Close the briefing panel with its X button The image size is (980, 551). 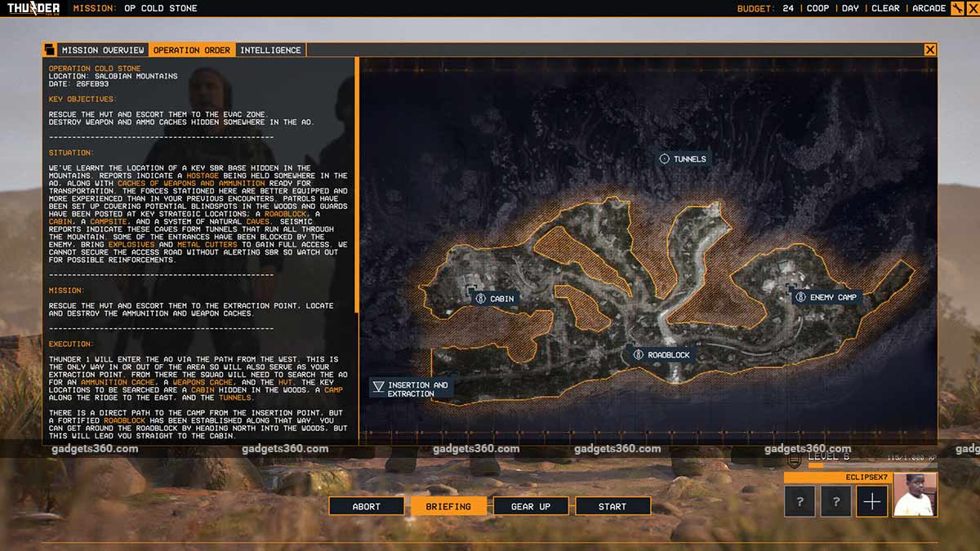point(930,50)
